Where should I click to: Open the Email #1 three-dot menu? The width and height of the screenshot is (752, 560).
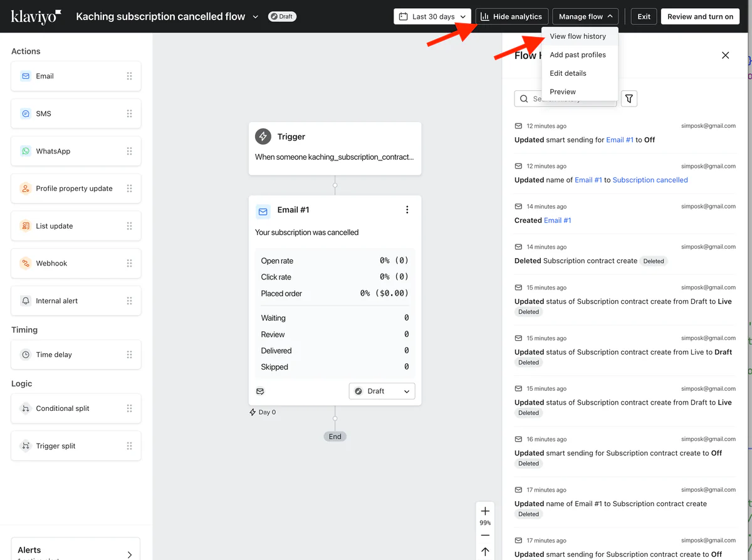[x=407, y=210]
